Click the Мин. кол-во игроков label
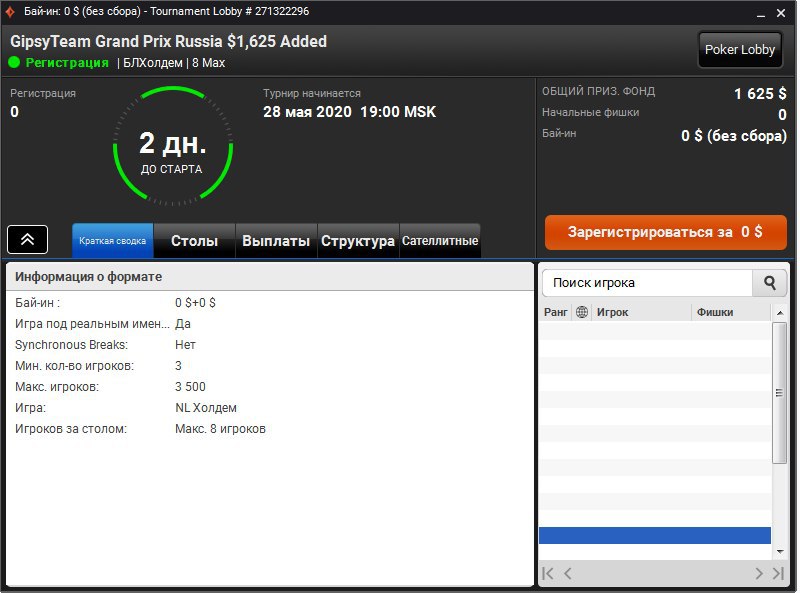This screenshot has height=593, width=800. pos(74,365)
